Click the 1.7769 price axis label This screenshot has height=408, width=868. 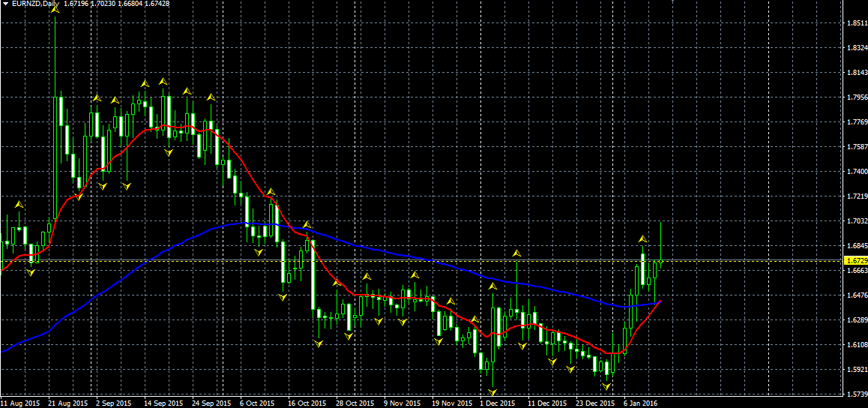click(x=856, y=122)
